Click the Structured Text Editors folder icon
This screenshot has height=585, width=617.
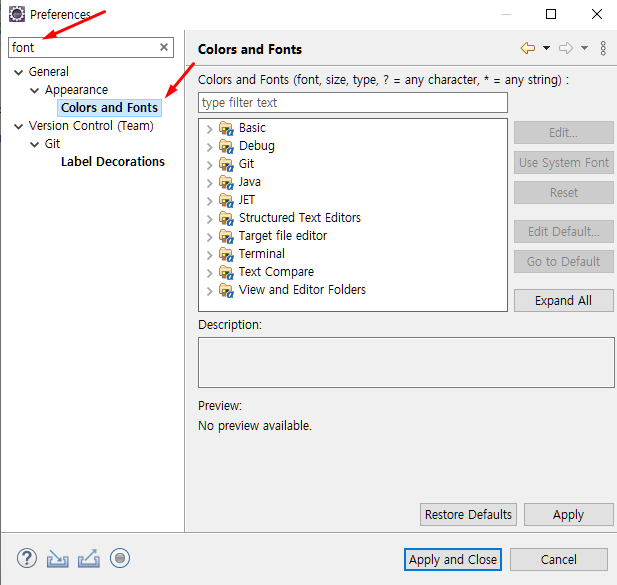pyautogui.click(x=226, y=218)
